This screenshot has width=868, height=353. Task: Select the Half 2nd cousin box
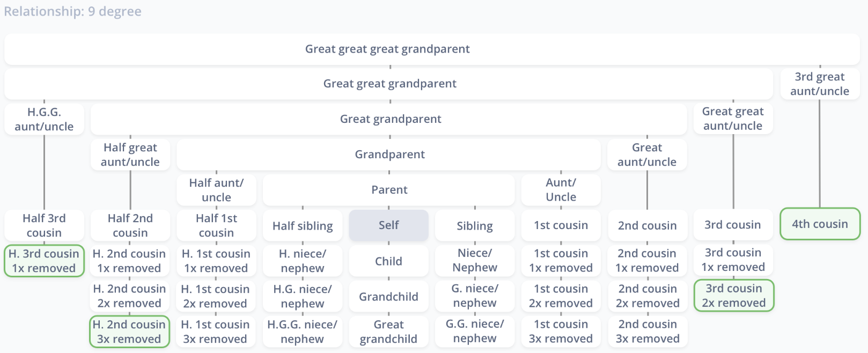[130, 225]
